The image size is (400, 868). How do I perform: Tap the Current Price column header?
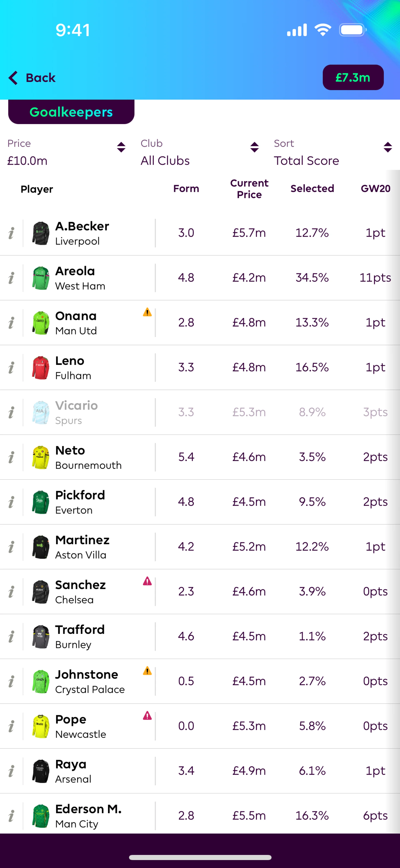click(249, 189)
